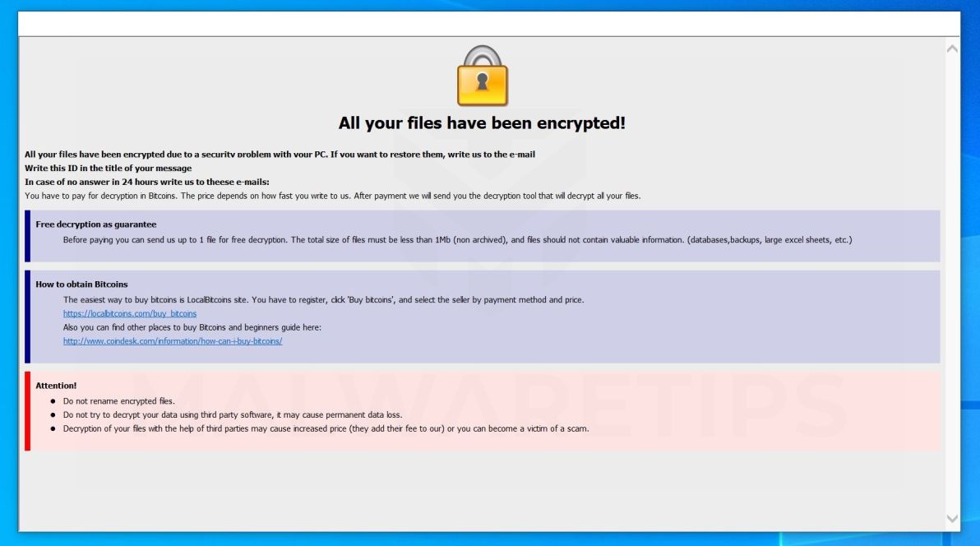This screenshot has height=546, width=980.
Task: Open the coindesk.com bitcoin guide link
Action: point(173,340)
